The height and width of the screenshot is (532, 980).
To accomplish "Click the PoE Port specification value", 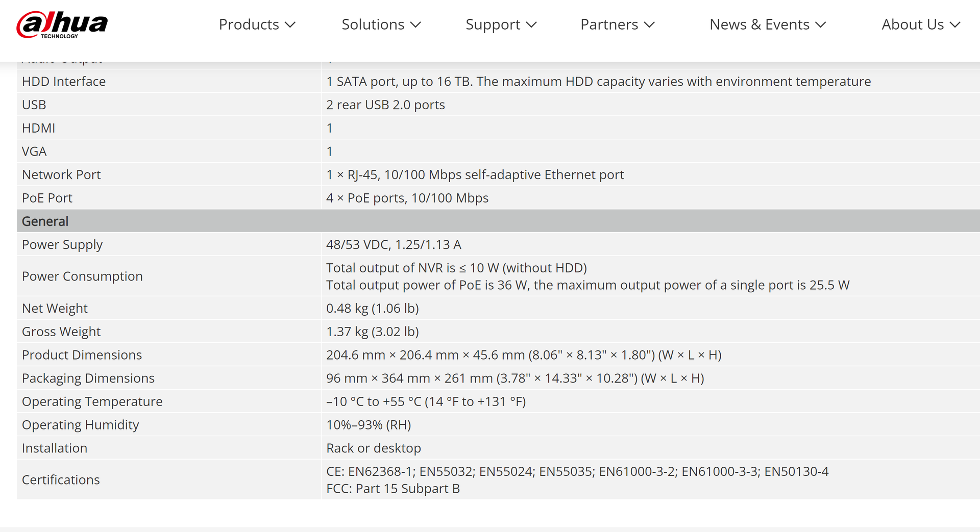I will (x=407, y=198).
